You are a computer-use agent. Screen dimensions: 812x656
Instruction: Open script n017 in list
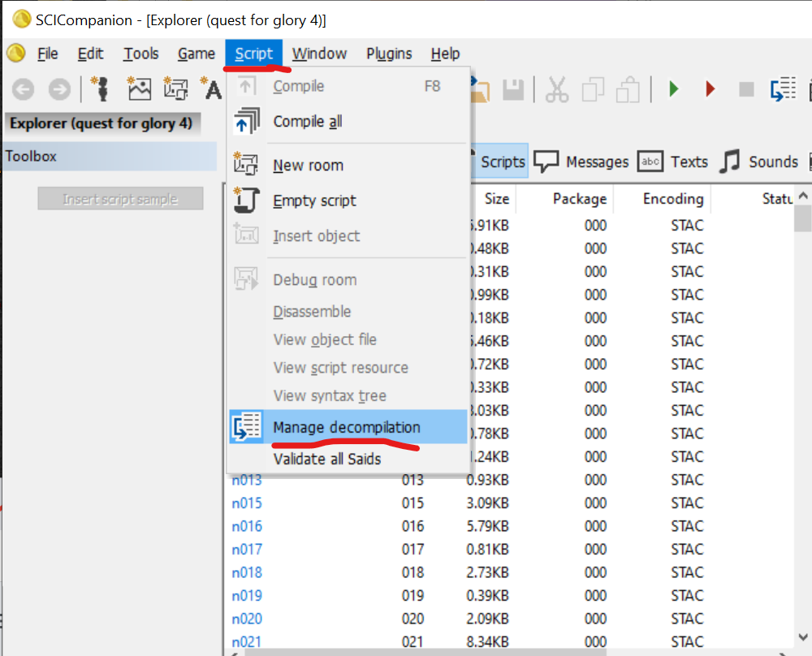pos(247,550)
